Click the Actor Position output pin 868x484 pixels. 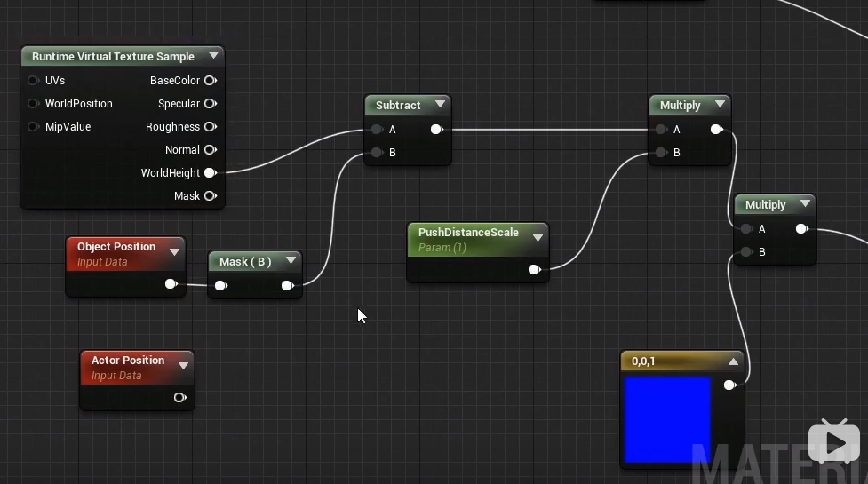tap(180, 398)
